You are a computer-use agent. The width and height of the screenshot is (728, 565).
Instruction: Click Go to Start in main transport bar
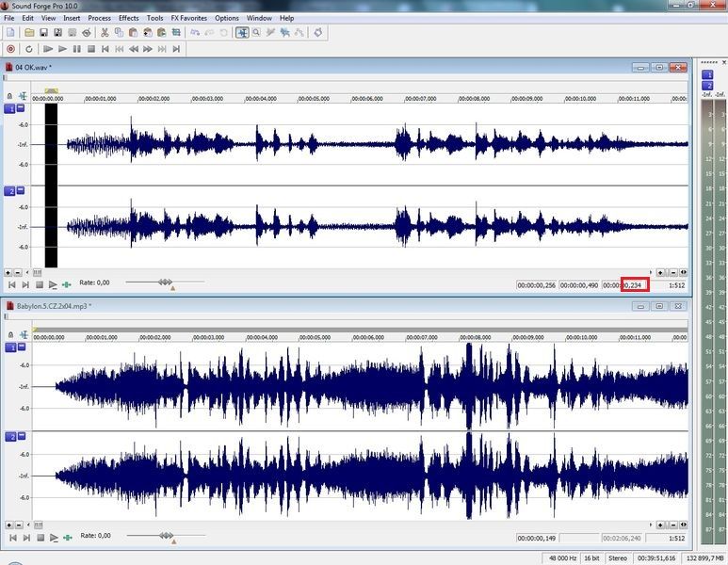click(x=105, y=49)
